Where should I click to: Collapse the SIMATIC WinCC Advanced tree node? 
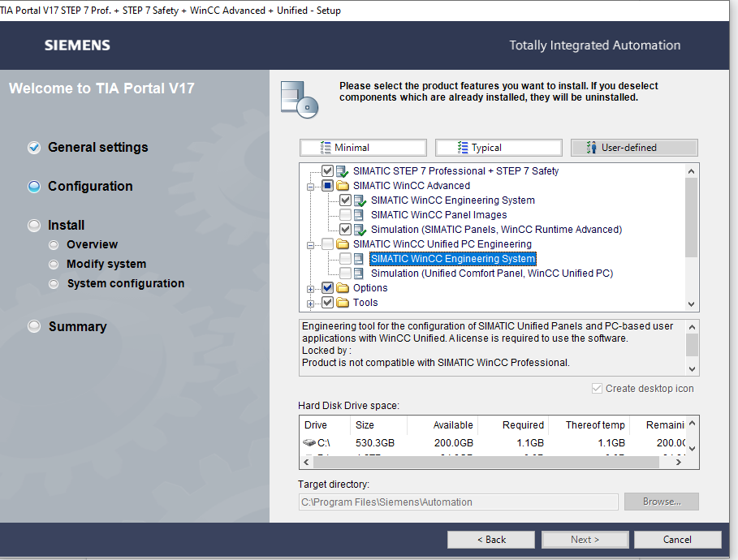pos(310,186)
